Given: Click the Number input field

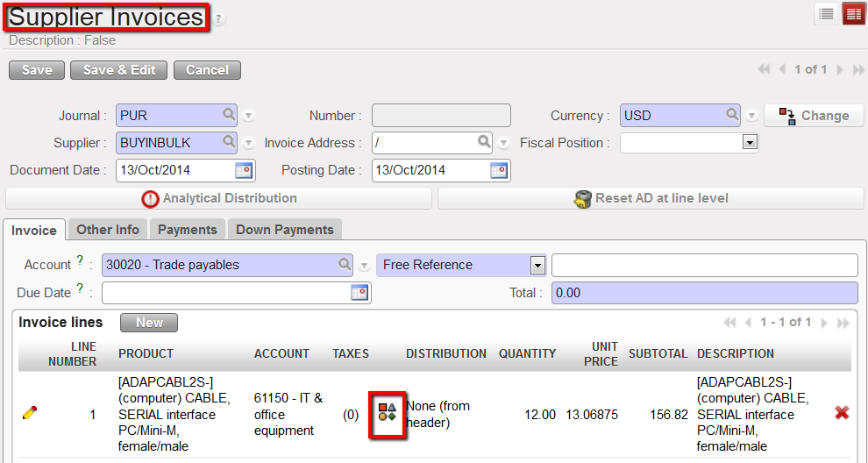Looking at the screenshot, I should click(x=441, y=116).
